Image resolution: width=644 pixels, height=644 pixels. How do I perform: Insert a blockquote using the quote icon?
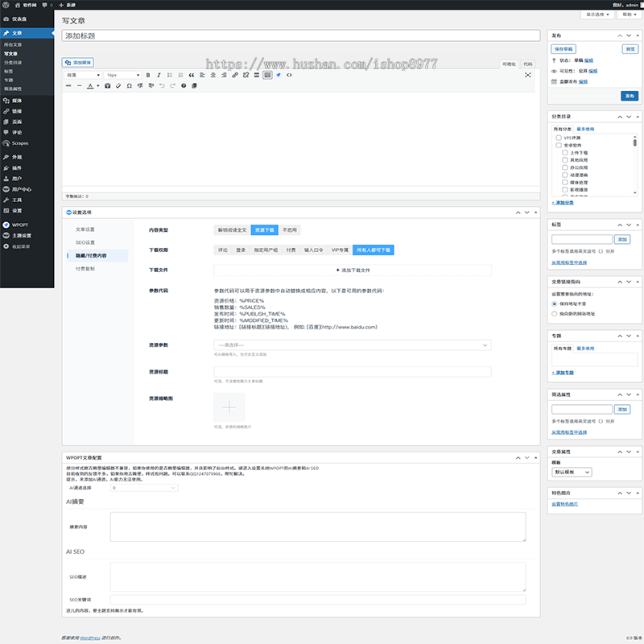point(192,75)
